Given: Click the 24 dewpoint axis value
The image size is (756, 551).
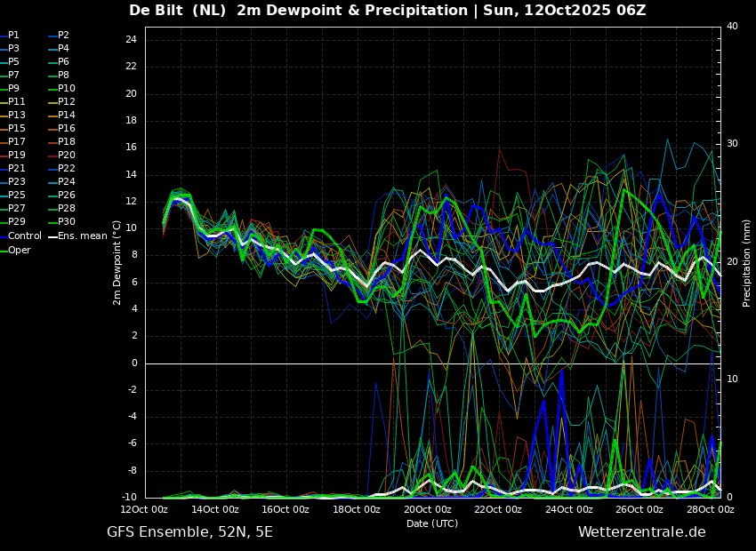Looking at the screenshot, I should 131,39.
